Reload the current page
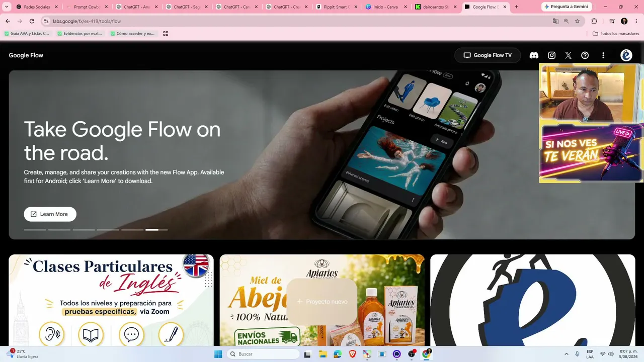This screenshot has height=362, width=644. [32, 21]
